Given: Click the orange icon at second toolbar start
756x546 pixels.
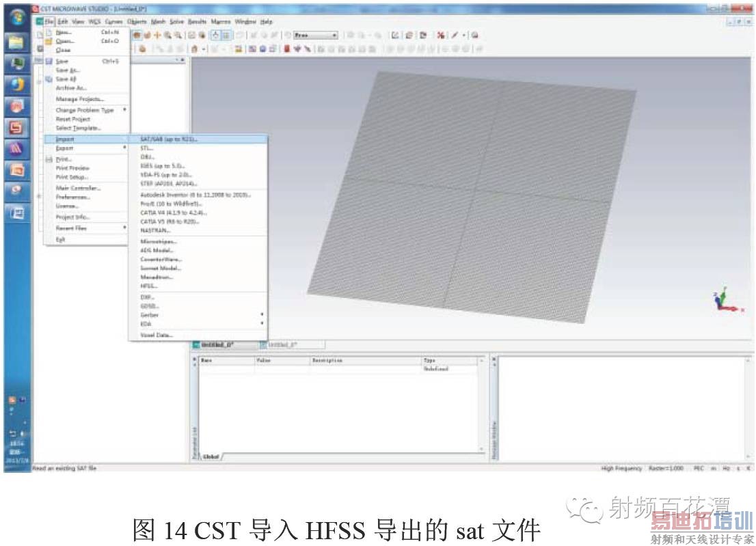Looking at the screenshot, I should tap(143, 49).
